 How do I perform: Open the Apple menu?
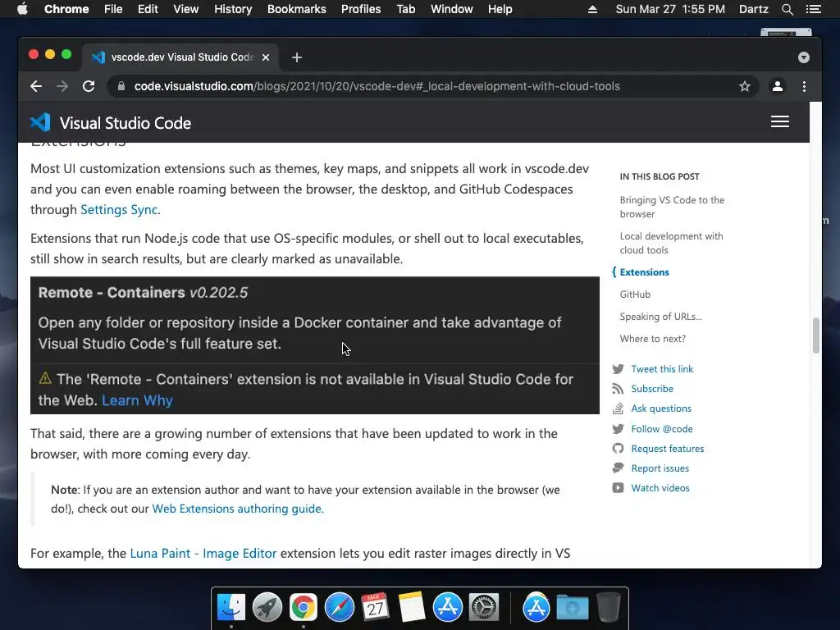click(22, 9)
